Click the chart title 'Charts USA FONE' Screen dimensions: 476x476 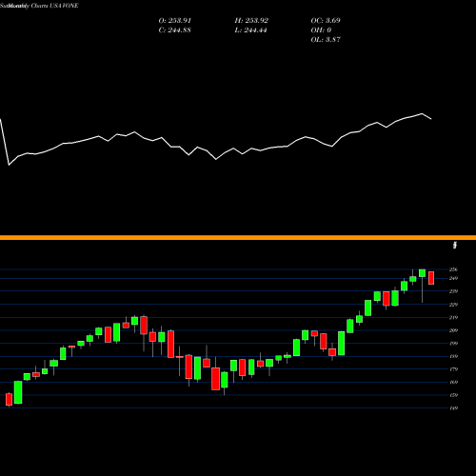[54, 6]
